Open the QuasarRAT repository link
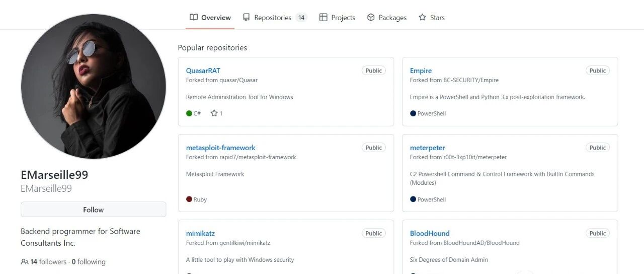The height and width of the screenshot is (274, 644). point(203,71)
